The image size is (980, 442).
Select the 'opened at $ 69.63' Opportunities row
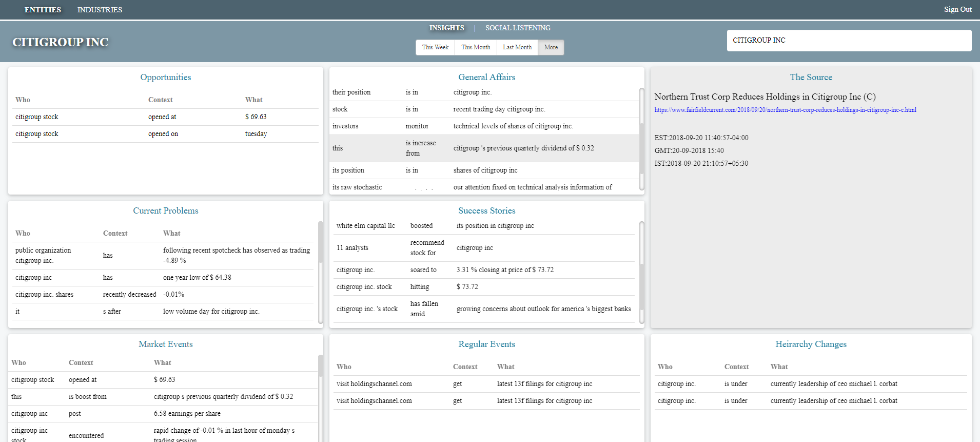(x=165, y=117)
